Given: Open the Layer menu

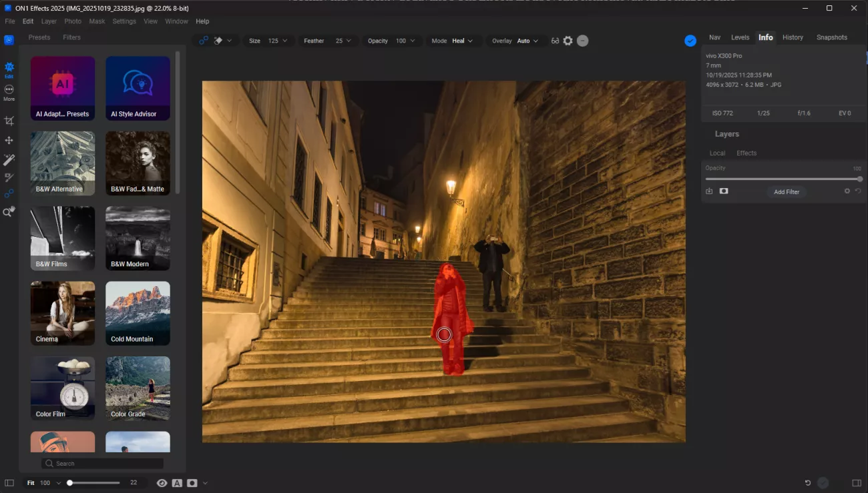Looking at the screenshot, I should coord(49,21).
